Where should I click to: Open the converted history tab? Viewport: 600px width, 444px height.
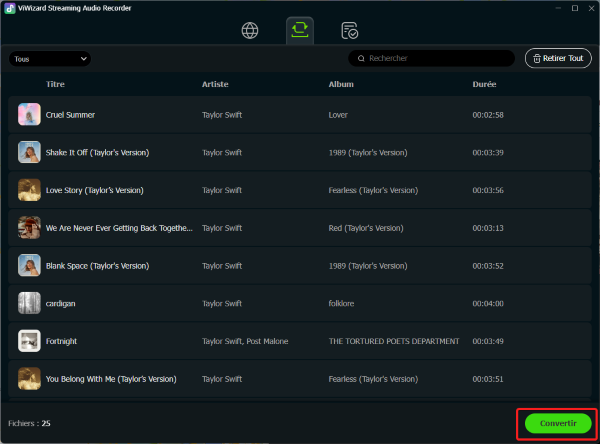click(349, 31)
